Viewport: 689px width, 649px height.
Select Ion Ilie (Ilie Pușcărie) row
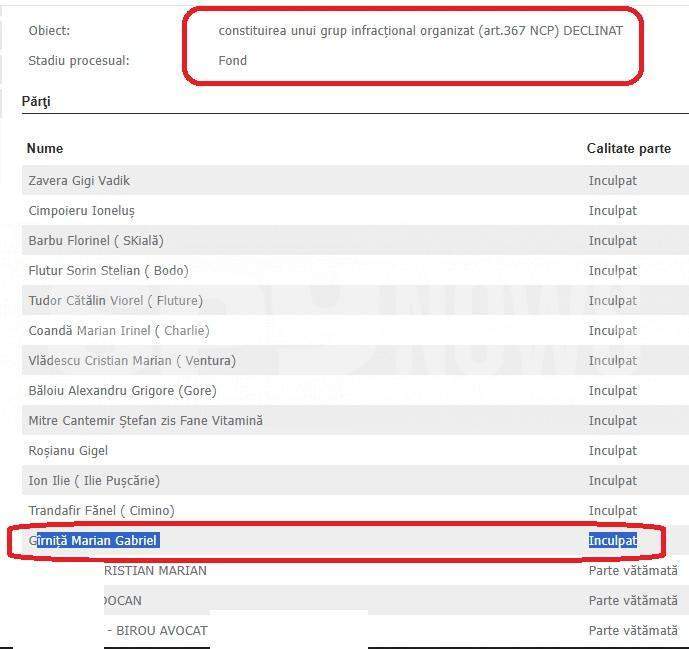coord(94,481)
